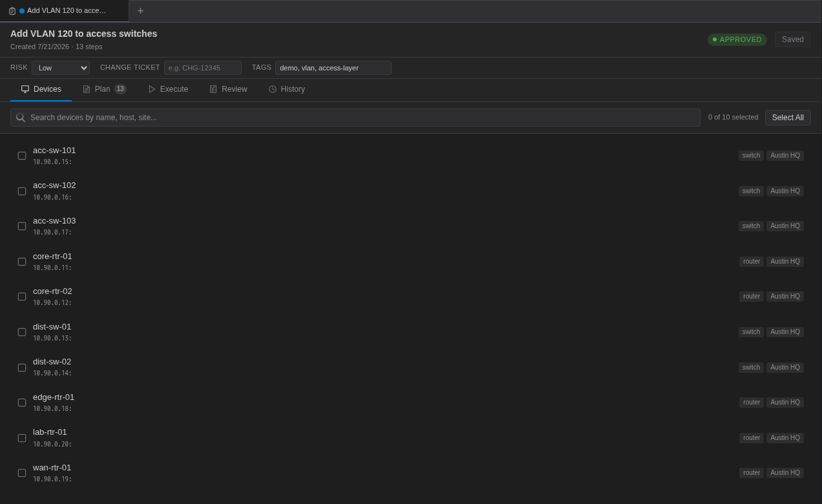
Task: Click the router tag on core-rtr-01 row
Action: [752, 262]
